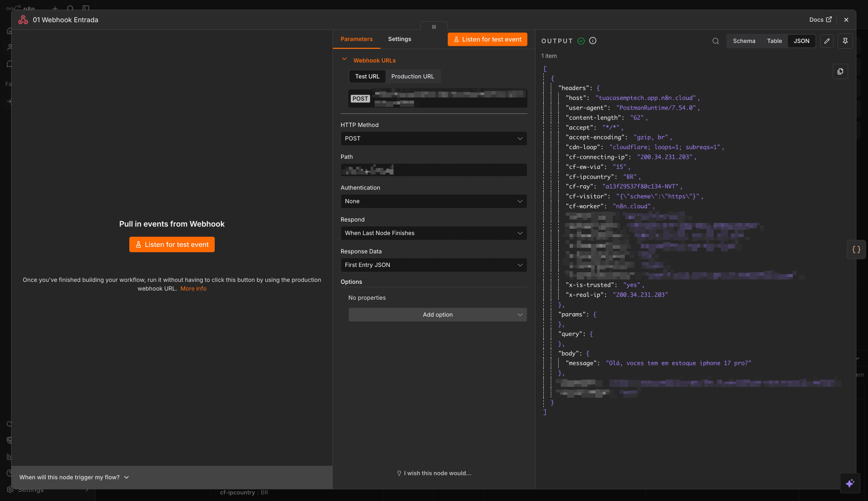Open the Authentication dropdown set to None

434,201
